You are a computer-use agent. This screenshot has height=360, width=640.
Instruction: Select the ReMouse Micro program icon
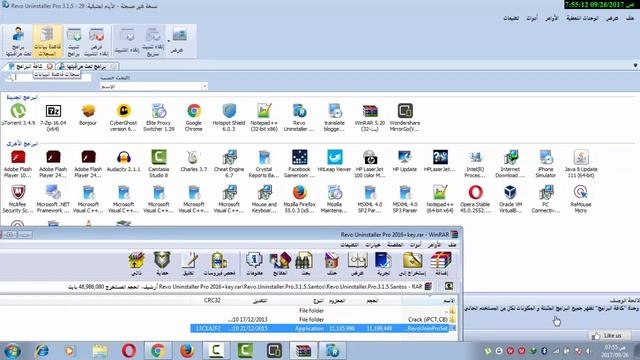coord(581,199)
